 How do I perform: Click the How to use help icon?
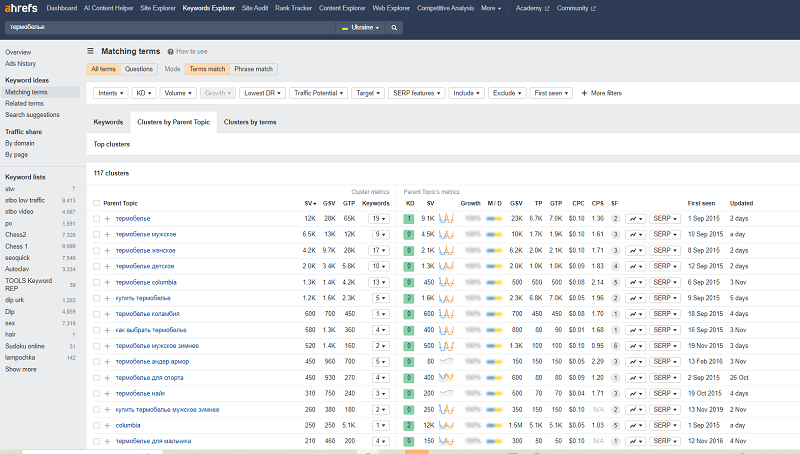pos(170,52)
